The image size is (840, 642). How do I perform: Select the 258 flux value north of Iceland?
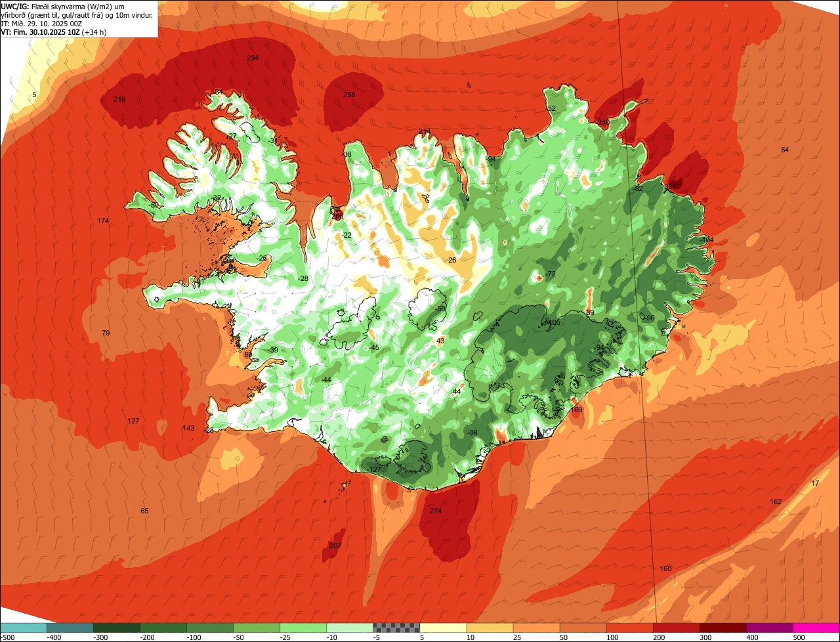coord(349,95)
